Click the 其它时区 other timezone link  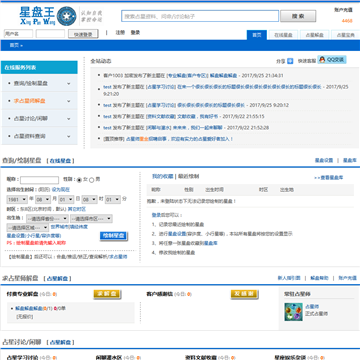[77, 209]
